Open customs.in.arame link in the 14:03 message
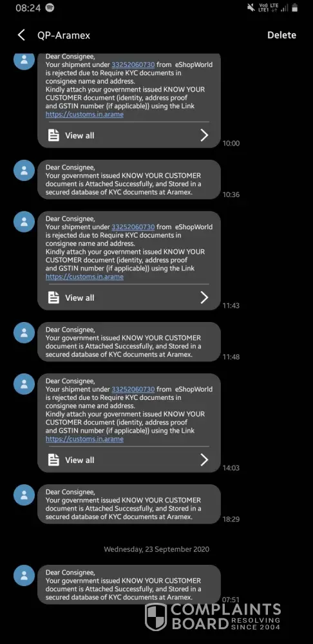 [x=84, y=439]
